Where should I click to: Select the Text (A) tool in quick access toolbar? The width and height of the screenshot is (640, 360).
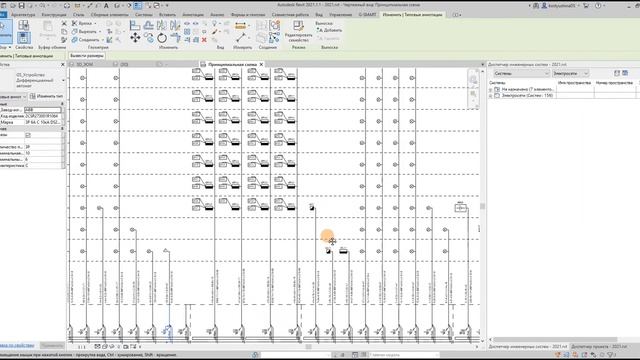click(x=106, y=6)
